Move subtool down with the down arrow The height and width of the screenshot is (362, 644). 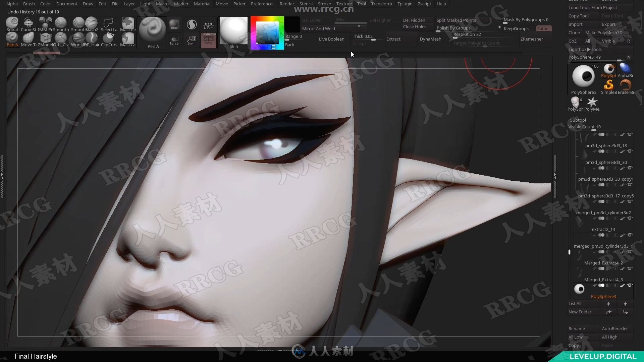[x=625, y=304]
